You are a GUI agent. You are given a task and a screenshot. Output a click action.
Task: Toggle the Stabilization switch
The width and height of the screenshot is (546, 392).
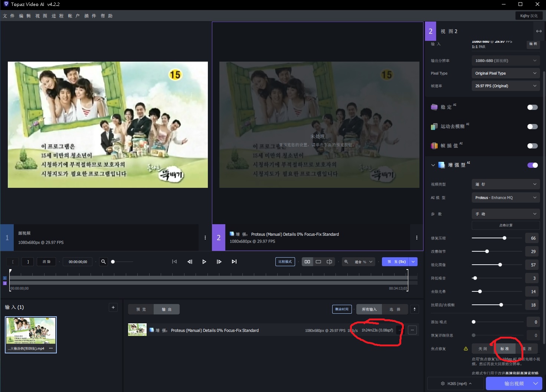[532, 107]
